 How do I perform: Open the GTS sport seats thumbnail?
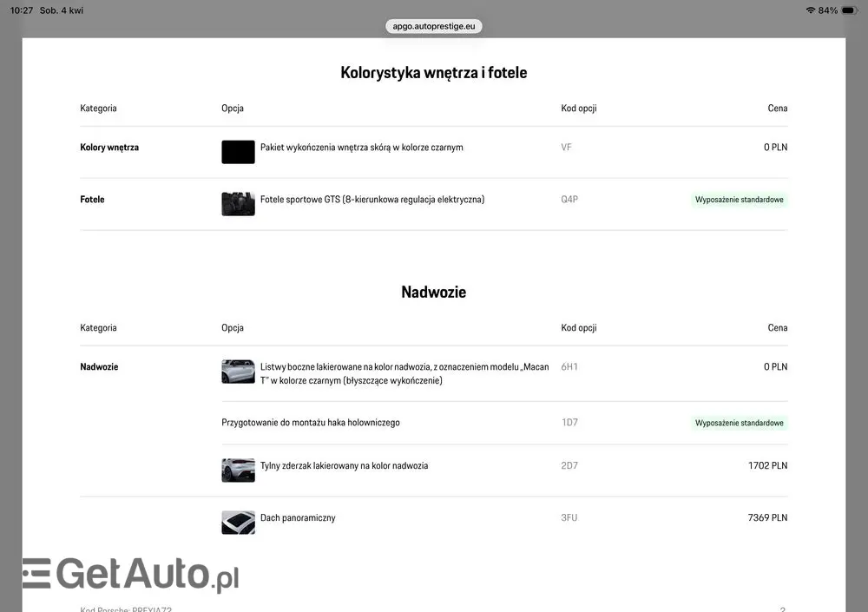coord(238,204)
